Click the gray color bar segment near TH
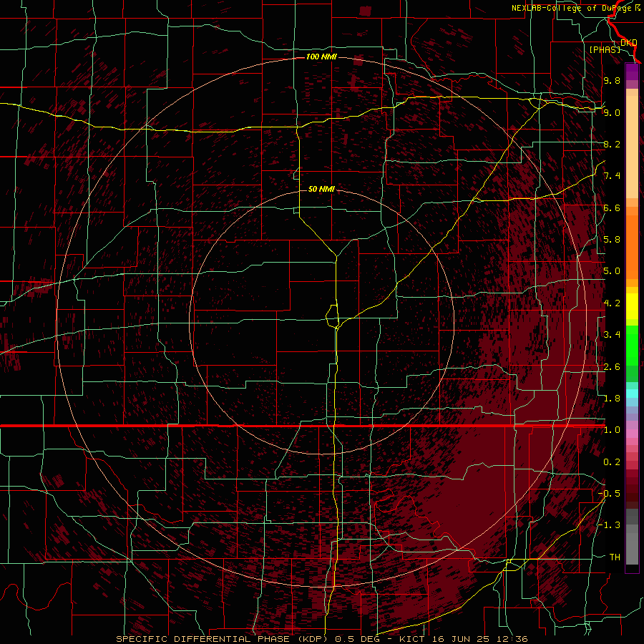 pos(632,548)
